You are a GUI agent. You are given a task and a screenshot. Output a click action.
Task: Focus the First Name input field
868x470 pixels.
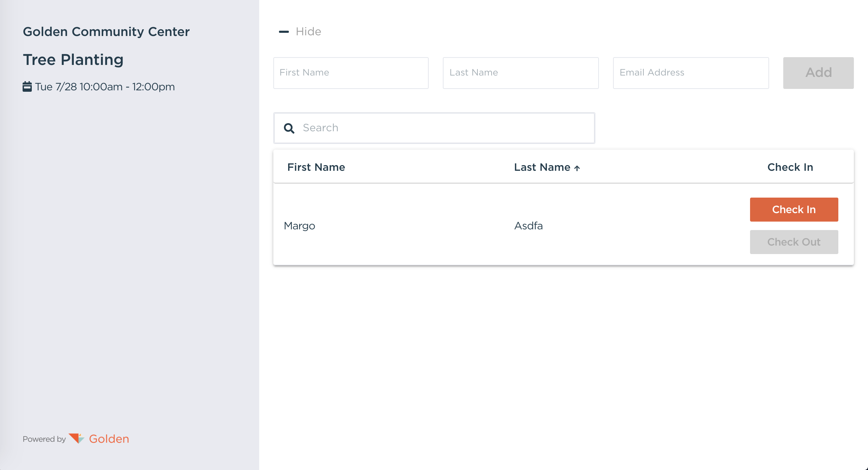[351, 73]
